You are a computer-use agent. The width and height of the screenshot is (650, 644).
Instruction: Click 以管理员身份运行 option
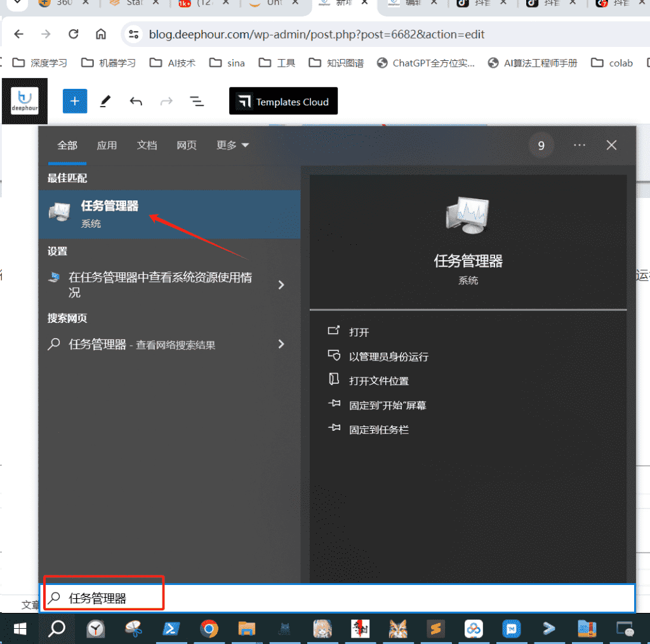[388, 357]
